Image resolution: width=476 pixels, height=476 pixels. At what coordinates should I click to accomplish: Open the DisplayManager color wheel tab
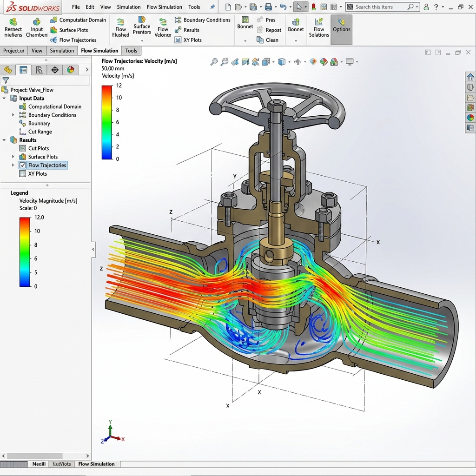(71, 70)
